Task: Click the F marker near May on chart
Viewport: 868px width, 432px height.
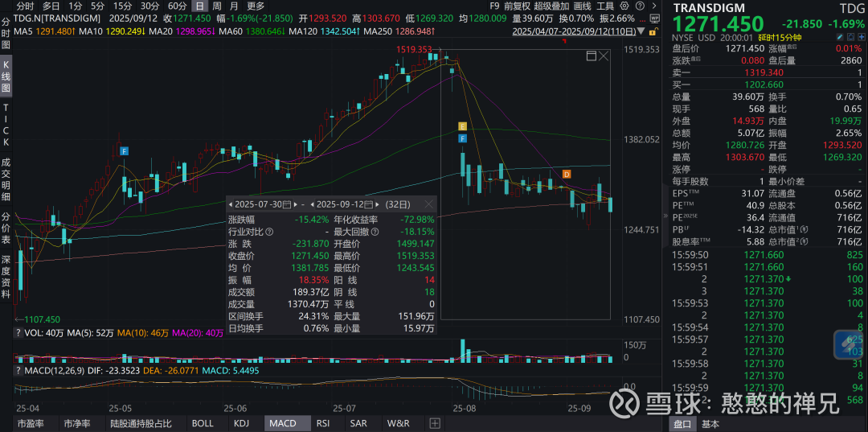Action: [x=125, y=150]
